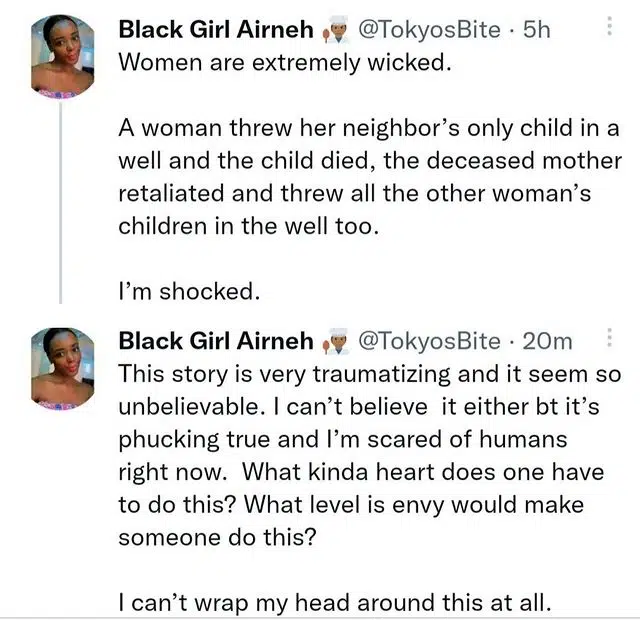This screenshot has height=620, width=640.
Task: Open the 20m timestamp link
Action: click(x=549, y=342)
